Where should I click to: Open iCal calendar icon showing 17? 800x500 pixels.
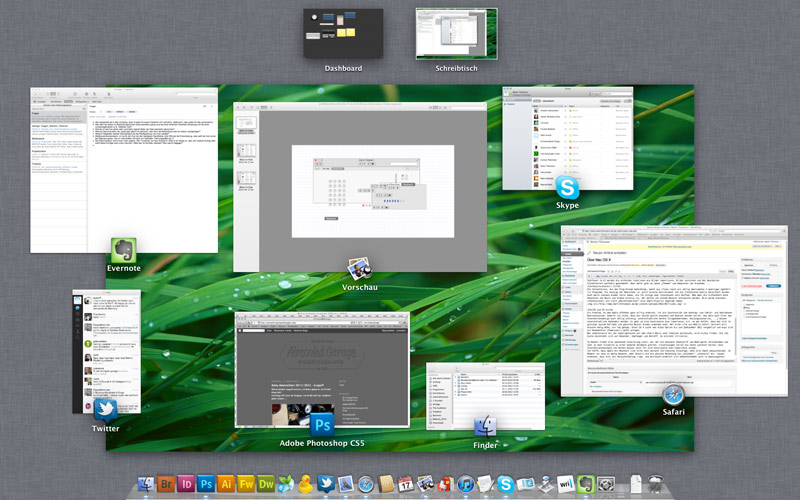tap(406, 484)
